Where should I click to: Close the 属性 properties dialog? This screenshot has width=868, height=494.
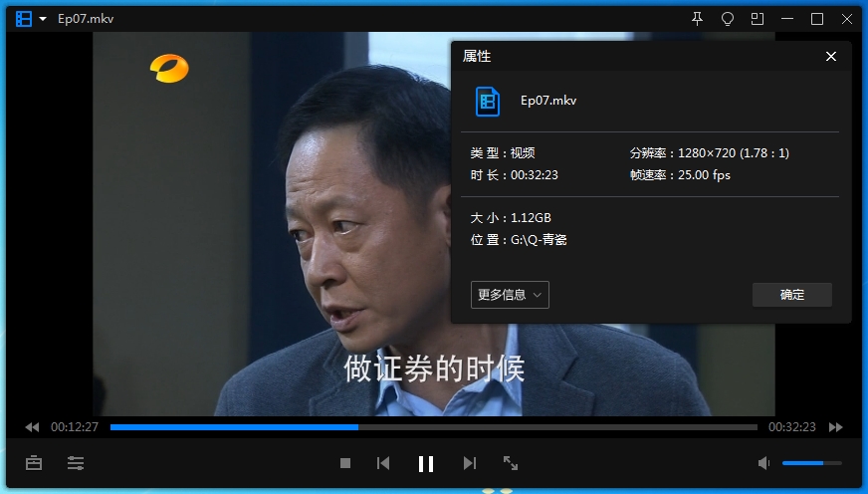pos(831,56)
